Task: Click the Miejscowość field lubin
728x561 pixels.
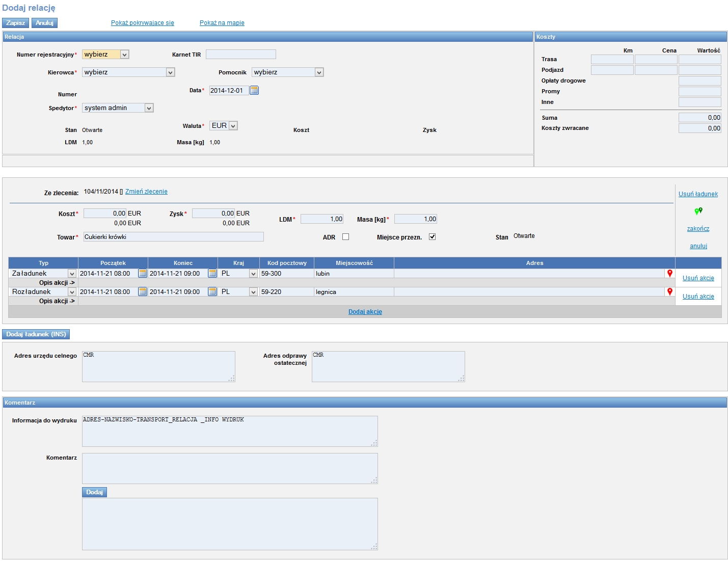Action: 354,274
